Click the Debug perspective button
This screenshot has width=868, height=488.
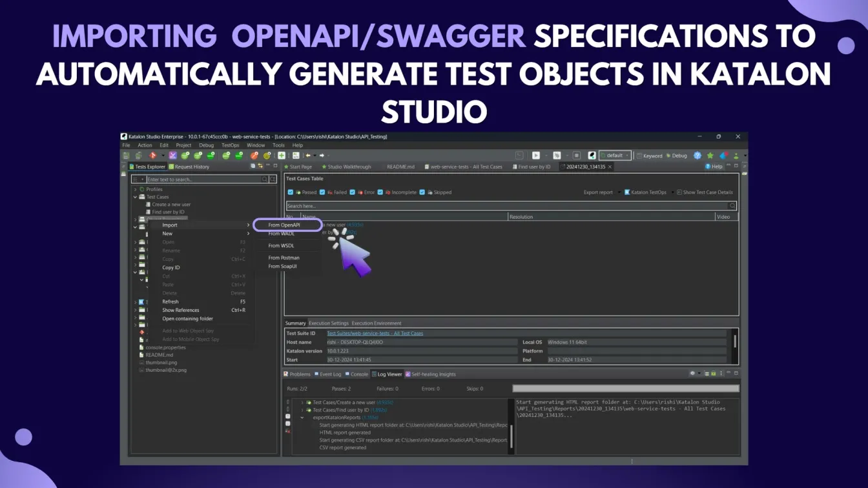tap(677, 156)
